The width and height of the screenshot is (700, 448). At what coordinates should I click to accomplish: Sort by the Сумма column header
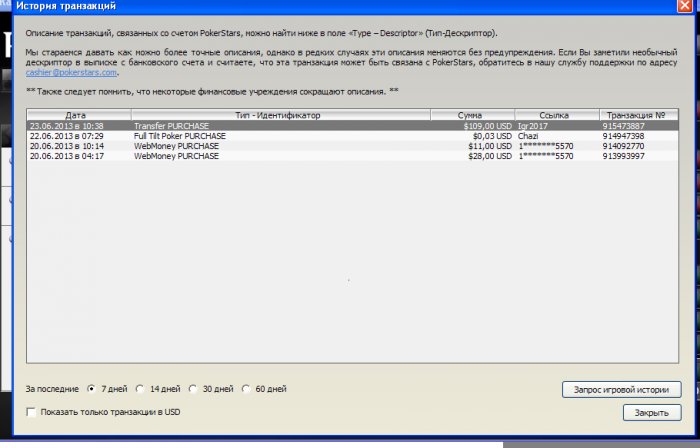472,115
